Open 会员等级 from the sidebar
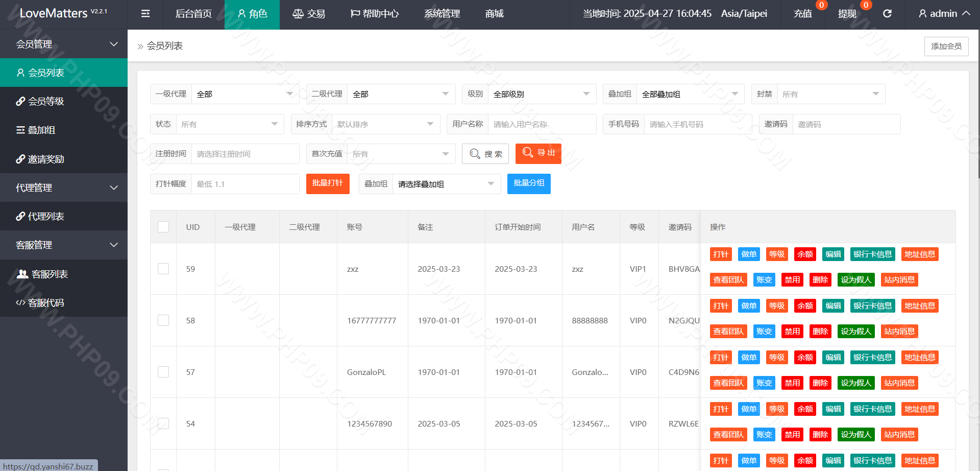This screenshot has height=471, width=980. click(x=46, y=102)
